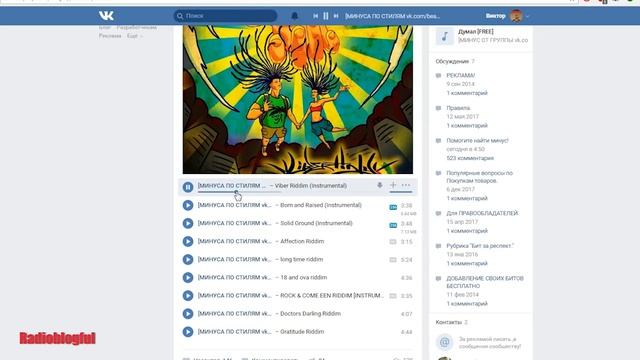Viewport: 640px width, 360px height.
Task: Click the 18 and ova riddim title
Action: point(303,278)
